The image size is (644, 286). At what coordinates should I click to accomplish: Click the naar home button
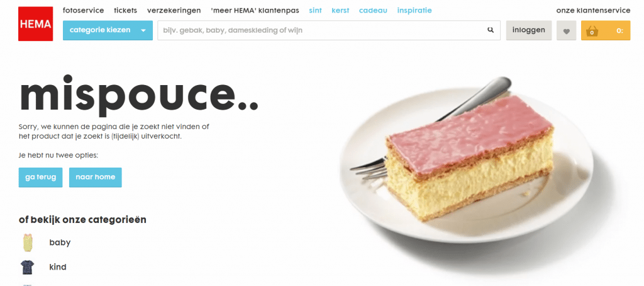point(96,178)
